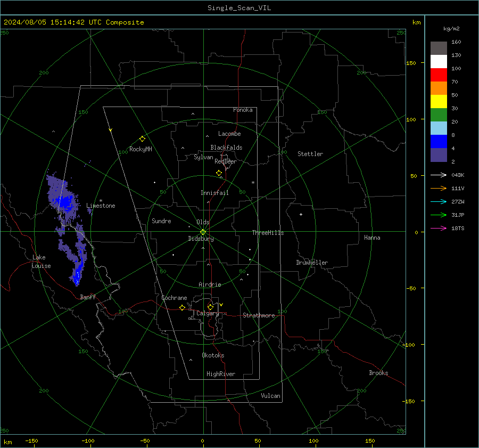Click the kg/m2 legend units label
This screenshot has height=448, width=479.
(x=451, y=29)
